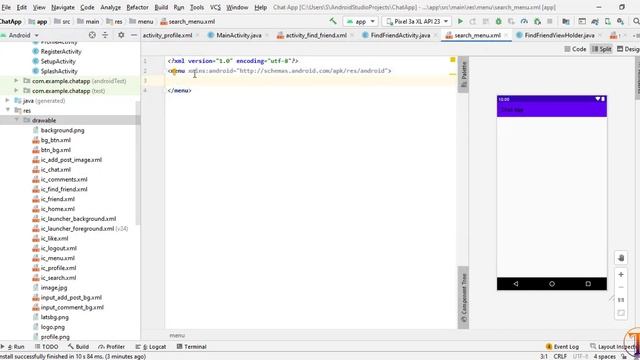Open the Terminal tool window
The width and height of the screenshot is (640, 360).
[191, 347]
